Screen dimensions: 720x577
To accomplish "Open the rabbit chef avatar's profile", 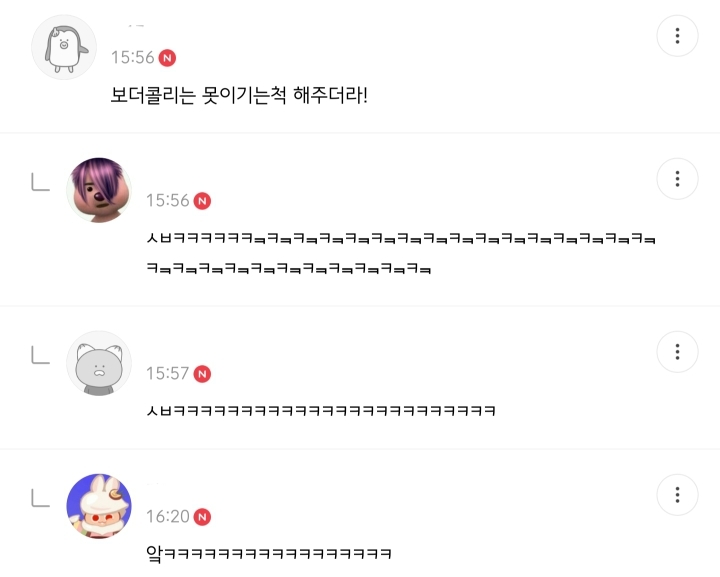I will [x=98, y=505].
